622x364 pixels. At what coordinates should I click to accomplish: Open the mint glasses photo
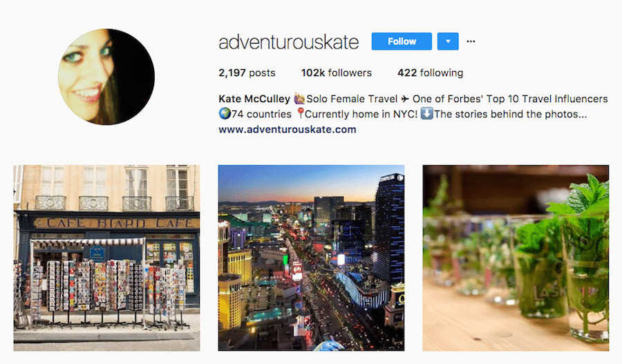(x=516, y=258)
